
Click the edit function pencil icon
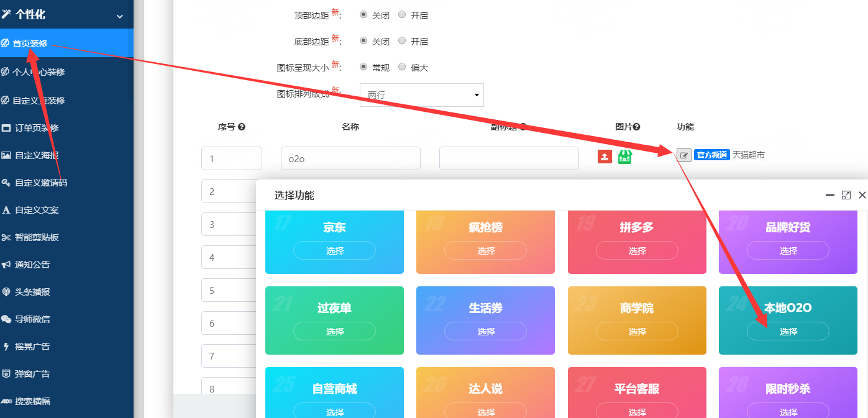683,155
